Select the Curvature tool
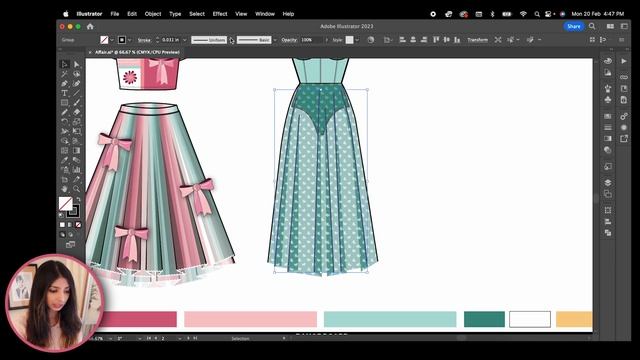The width and height of the screenshot is (640, 360). click(x=77, y=84)
